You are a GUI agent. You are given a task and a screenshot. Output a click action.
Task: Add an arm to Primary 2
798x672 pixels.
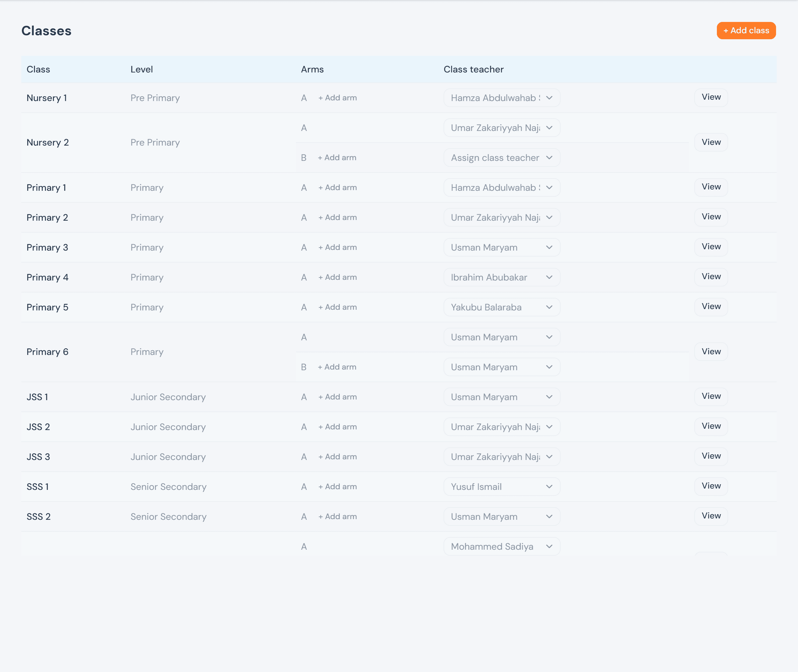pyautogui.click(x=337, y=218)
